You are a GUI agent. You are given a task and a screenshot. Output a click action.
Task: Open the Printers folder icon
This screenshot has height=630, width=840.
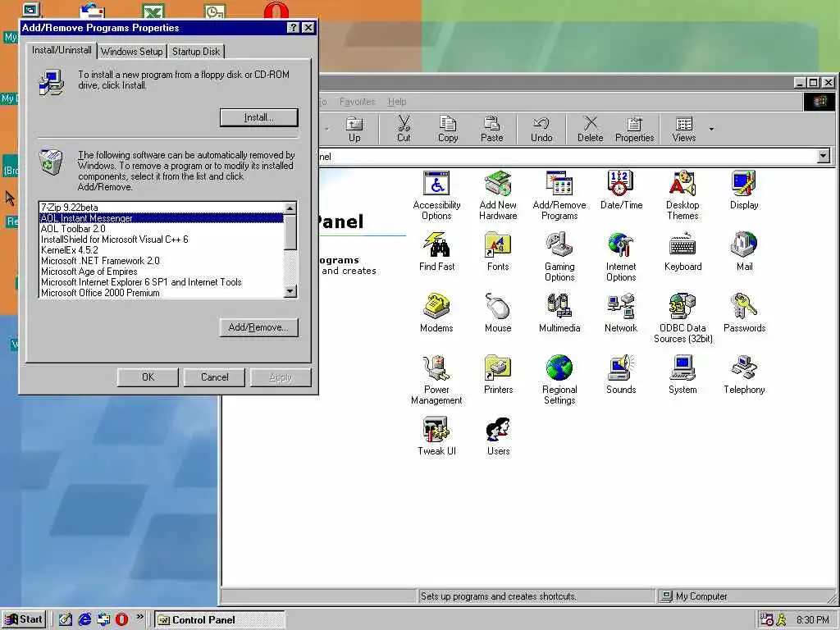[x=498, y=375]
